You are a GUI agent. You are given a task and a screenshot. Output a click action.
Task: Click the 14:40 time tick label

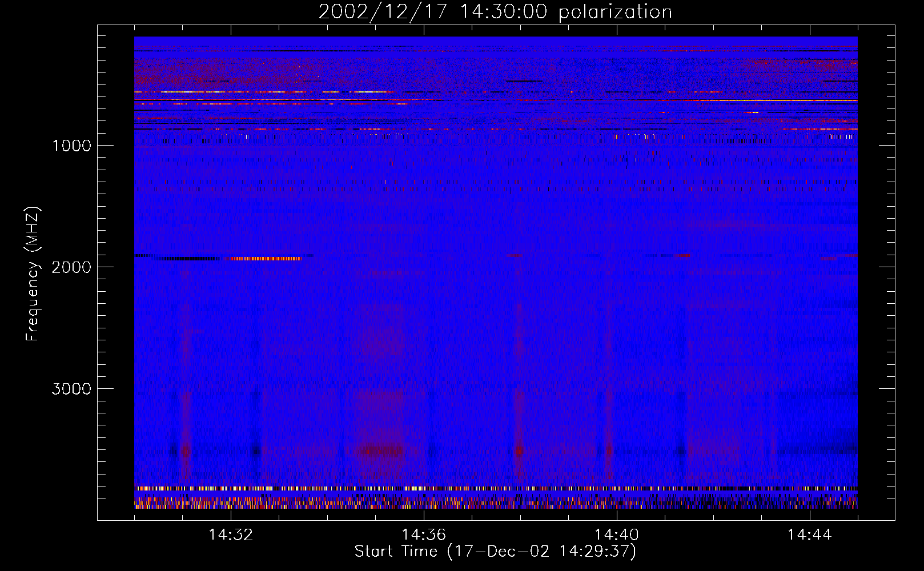coord(617,535)
